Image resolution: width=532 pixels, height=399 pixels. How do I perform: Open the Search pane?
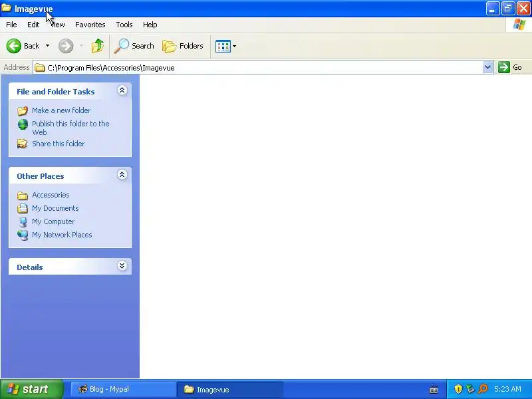[134, 46]
